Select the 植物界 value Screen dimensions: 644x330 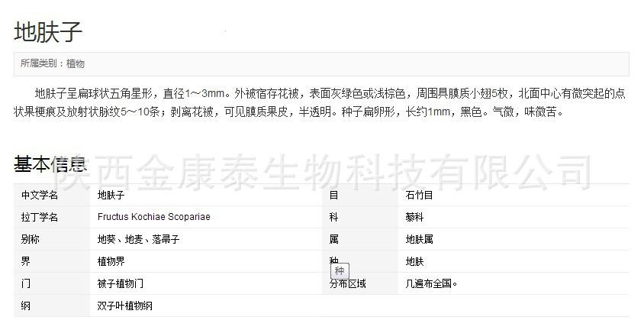pos(111,261)
